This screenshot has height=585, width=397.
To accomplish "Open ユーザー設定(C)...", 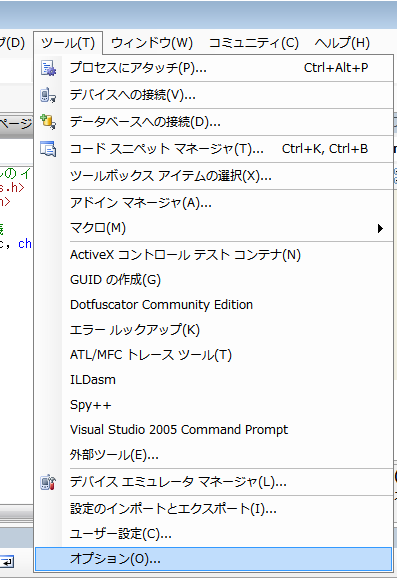I will click(x=214, y=534).
